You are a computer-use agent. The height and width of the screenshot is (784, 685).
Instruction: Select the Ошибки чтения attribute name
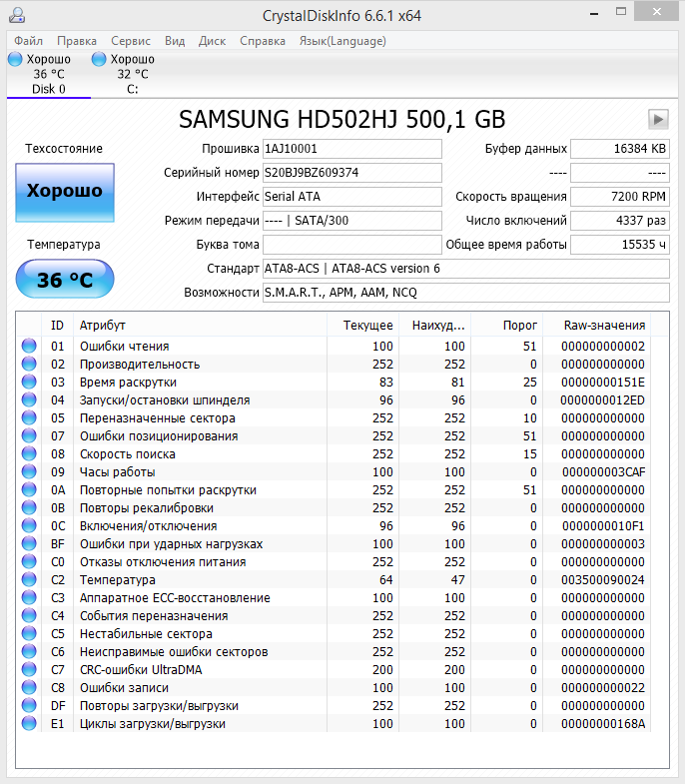point(125,346)
